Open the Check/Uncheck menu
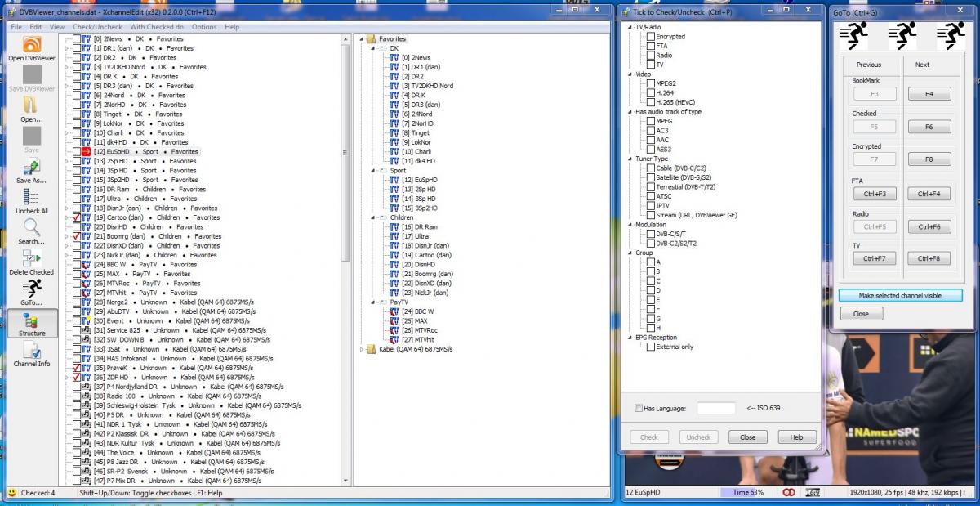 pos(98,27)
